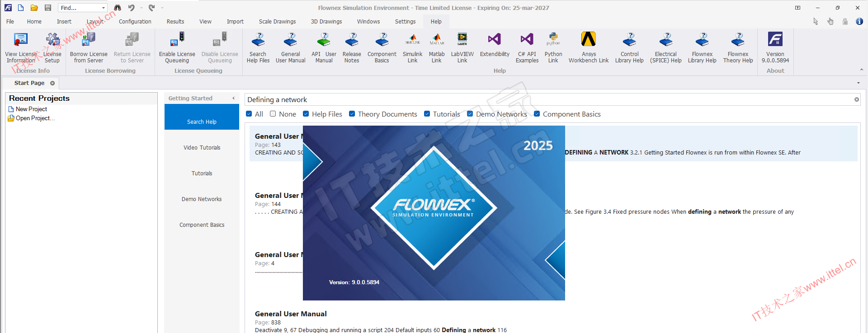Clear the search field with its x button
Image resolution: width=868 pixels, height=333 pixels.
point(856,99)
